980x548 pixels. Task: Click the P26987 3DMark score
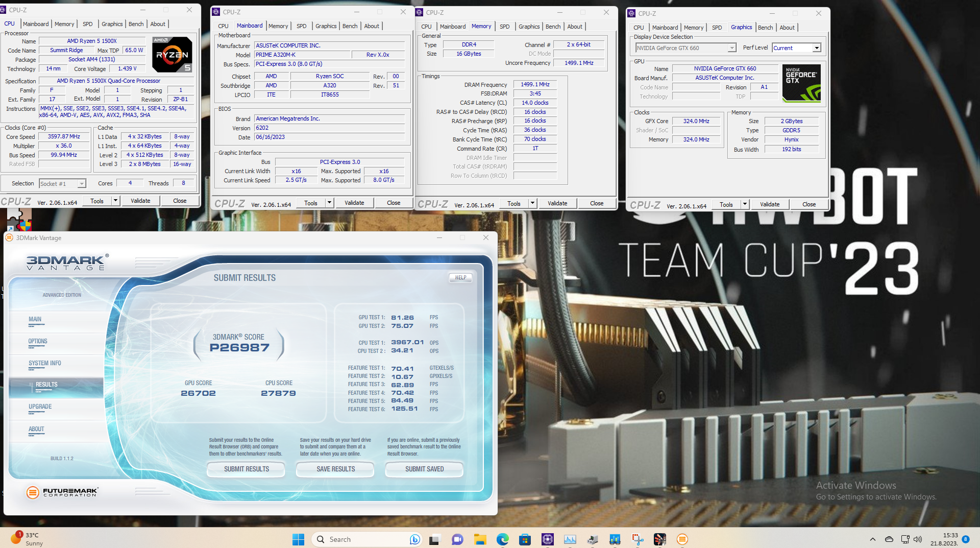[239, 348]
